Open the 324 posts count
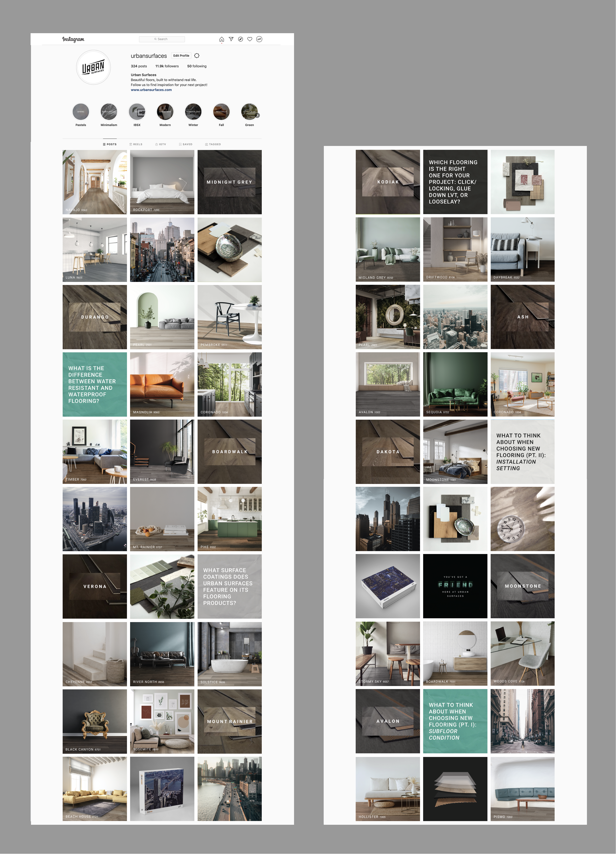This screenshot has height=856, width=616. pyautogui.click(x=139, y=66)
